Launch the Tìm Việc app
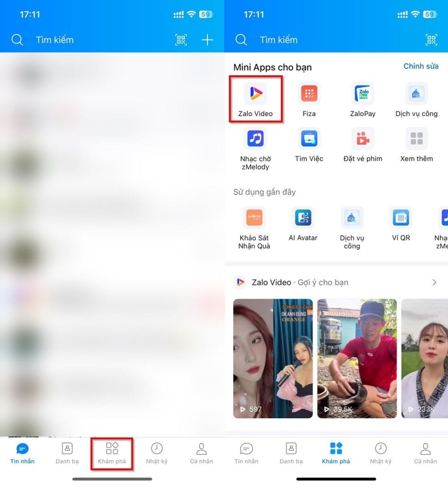 (x=309, y=138)
